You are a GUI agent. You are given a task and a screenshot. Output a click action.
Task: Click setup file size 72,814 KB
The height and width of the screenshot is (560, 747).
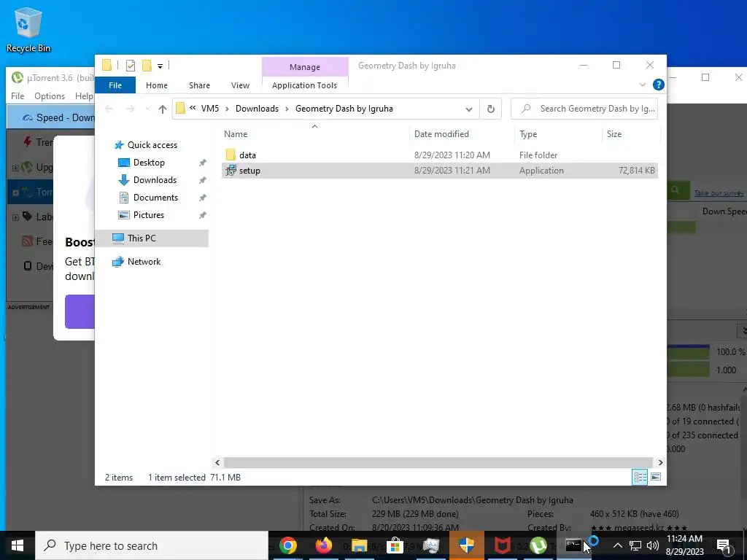coord(636,171)
